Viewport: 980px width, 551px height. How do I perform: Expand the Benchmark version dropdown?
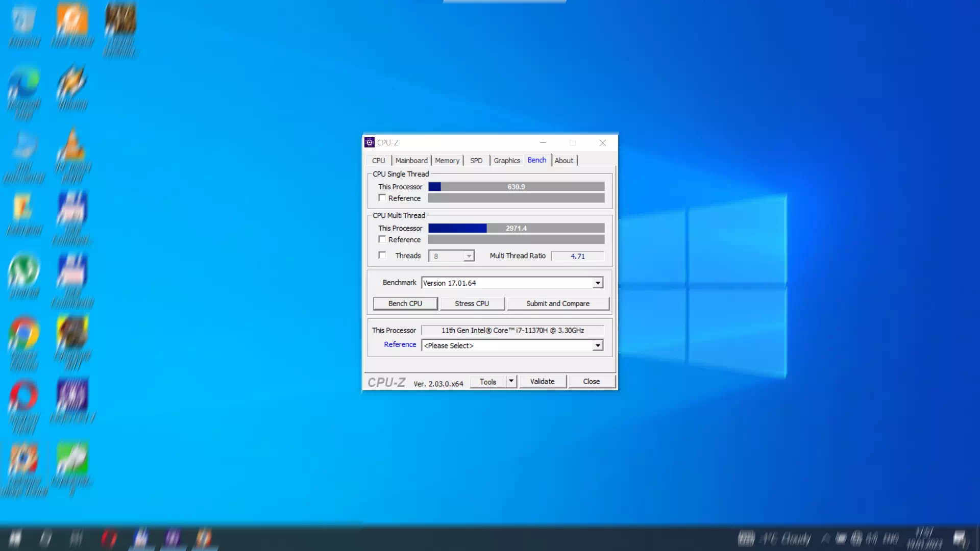click(x=598, y=283)
